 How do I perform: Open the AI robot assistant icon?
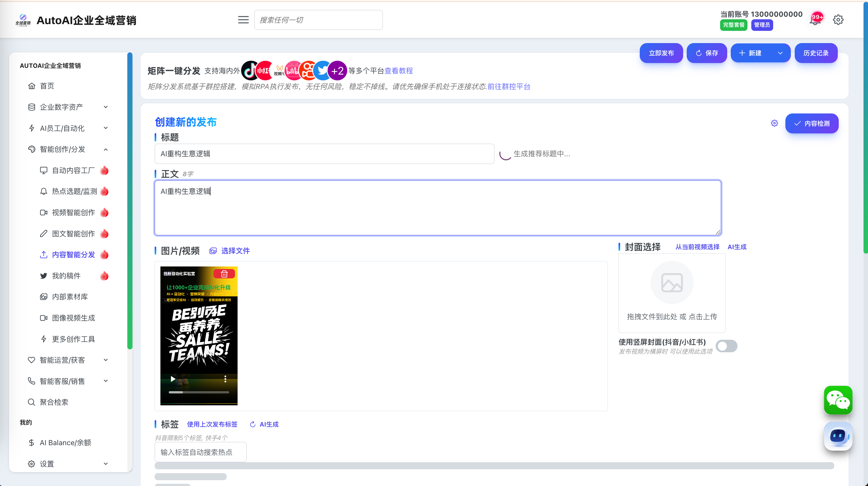[x=838, y=436]
